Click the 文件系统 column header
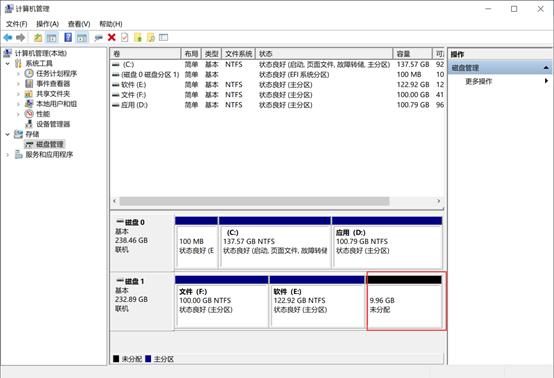Image resolution: width=554 pixels, height=378 pixels. [x=238, y=54]
